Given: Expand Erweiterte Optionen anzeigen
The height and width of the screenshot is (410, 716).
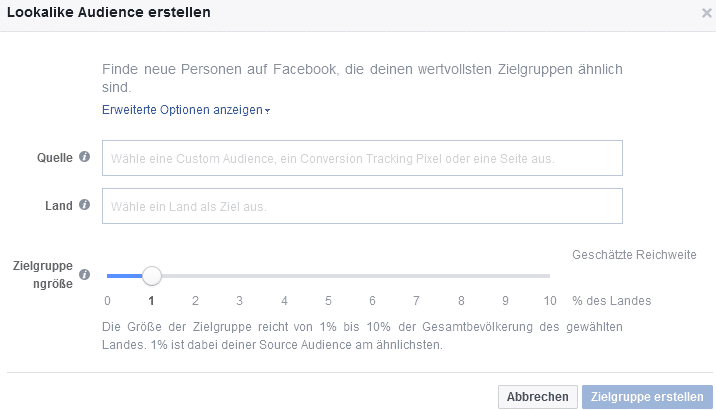Looking at the screenshot, I should 182,110.
